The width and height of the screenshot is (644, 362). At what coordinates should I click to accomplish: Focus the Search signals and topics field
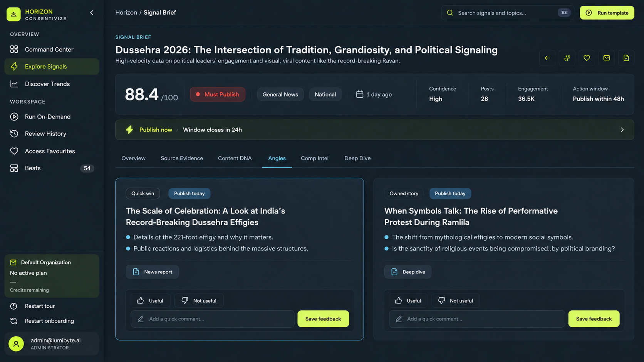click(x=507, y=13)
